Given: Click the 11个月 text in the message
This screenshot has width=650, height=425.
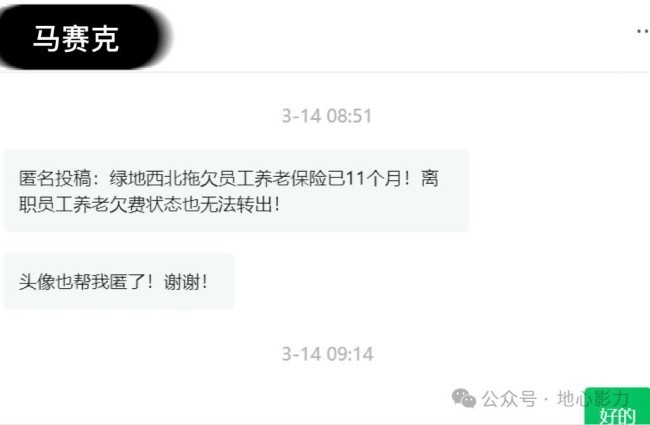Looking at the screenshot, I should [x=374, y=178].
